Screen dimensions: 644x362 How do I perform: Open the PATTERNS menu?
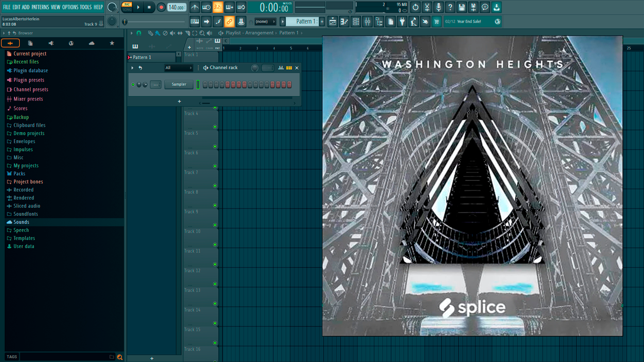pyautogui.click(x=40, y=7)
